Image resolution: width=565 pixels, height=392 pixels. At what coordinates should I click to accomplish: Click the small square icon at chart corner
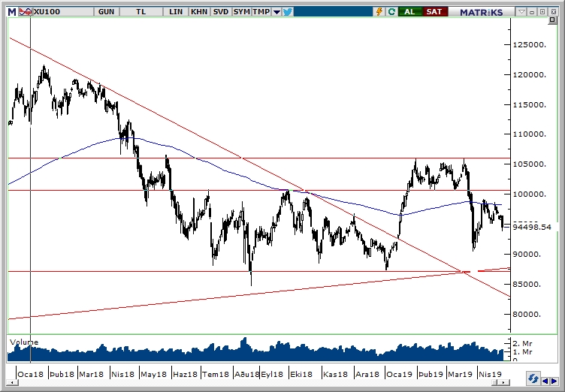[x=552, y=20]
